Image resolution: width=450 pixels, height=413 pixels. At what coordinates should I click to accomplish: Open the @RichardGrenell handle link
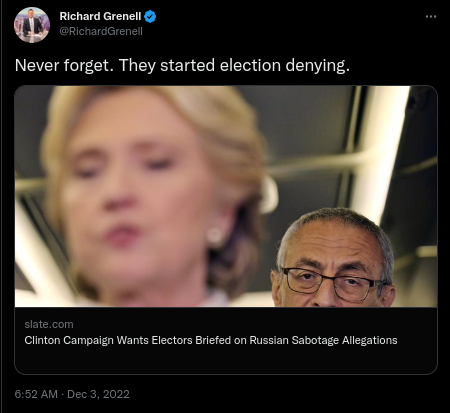point(101,31)
